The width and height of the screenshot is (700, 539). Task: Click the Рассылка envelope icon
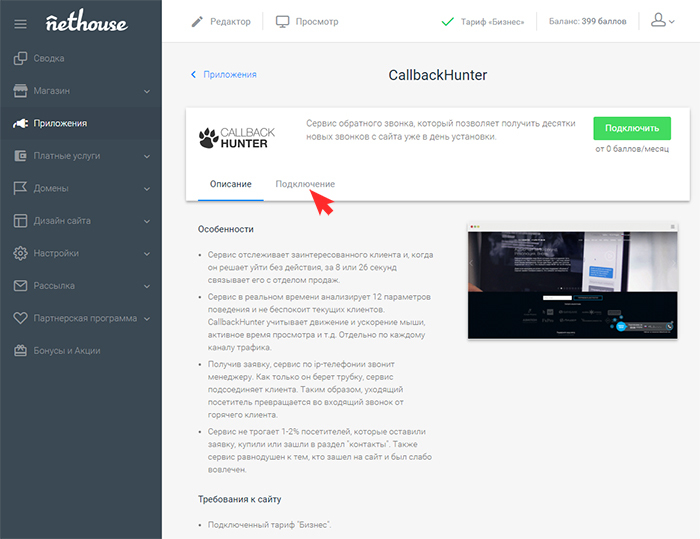[20, 286]
